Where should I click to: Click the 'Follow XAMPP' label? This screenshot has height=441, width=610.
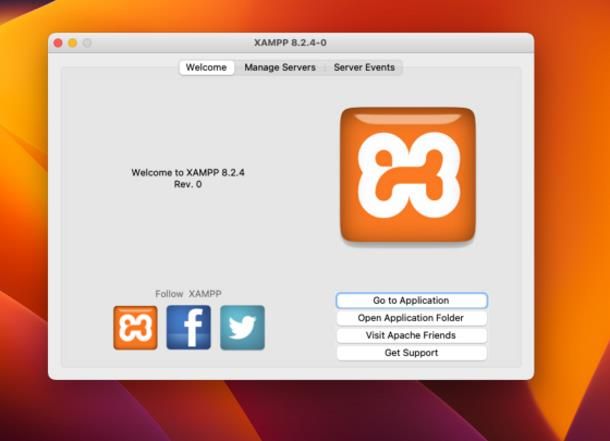tap(188, 294)
